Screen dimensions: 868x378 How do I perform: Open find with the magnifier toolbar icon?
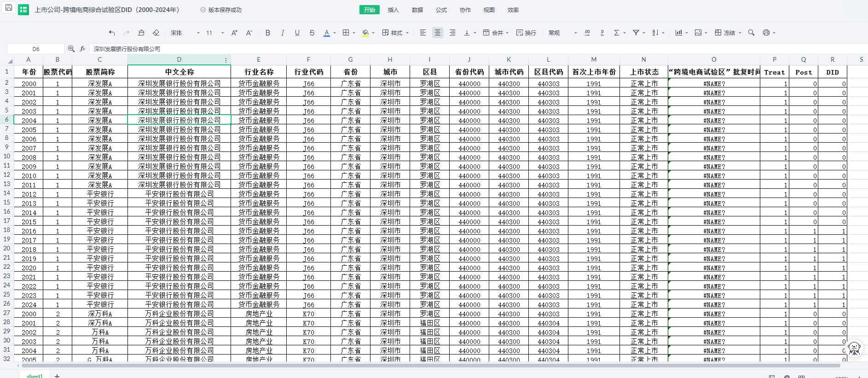click(752, 33)
